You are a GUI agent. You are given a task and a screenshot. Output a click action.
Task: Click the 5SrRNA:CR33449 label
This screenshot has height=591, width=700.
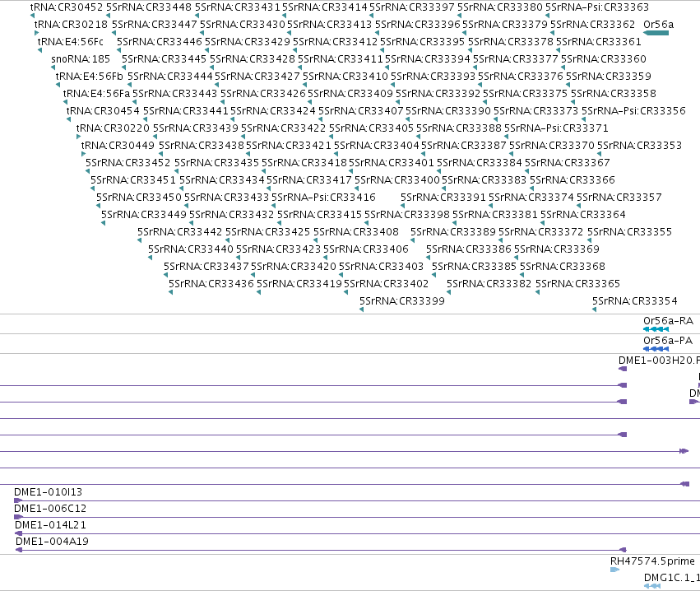[x=144, y=215]
